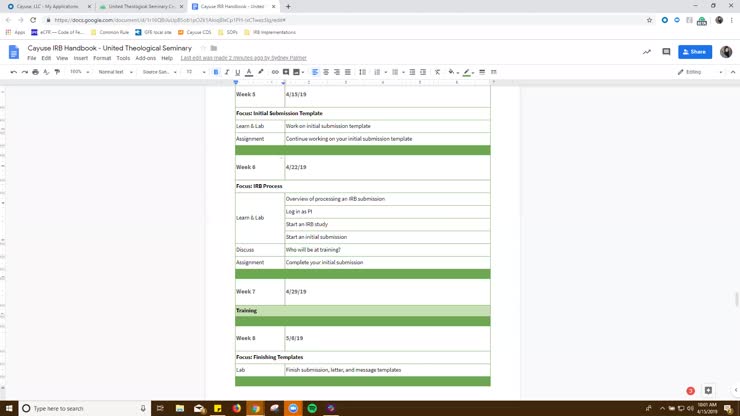Click the Increase indent icon
Viewport: 740px width, 416px height.
pos(423,72)
